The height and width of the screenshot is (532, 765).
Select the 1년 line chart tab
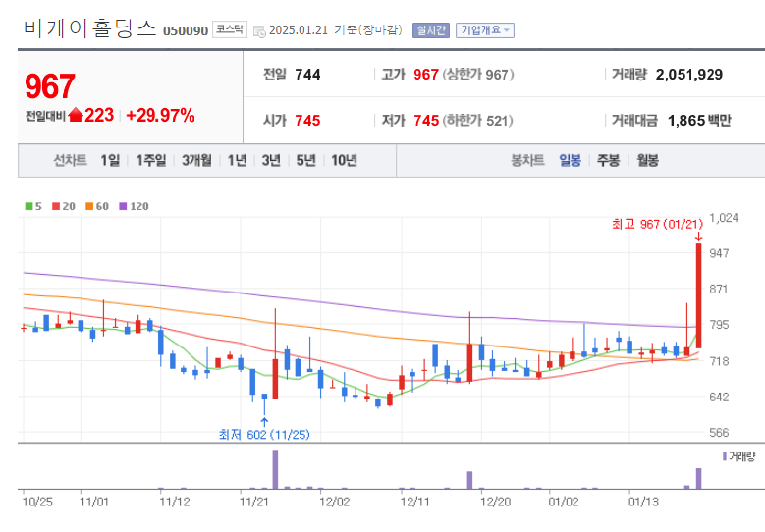(237, 160)
